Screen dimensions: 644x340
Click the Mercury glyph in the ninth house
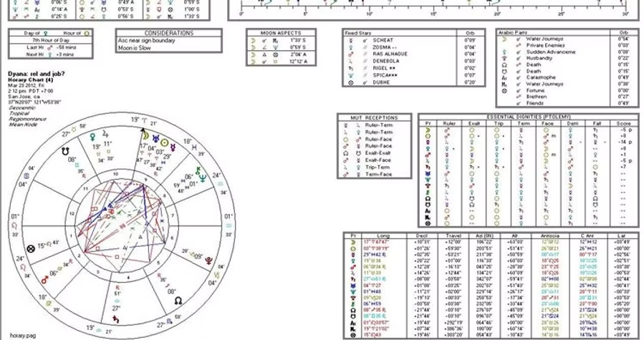coord(174,147)
